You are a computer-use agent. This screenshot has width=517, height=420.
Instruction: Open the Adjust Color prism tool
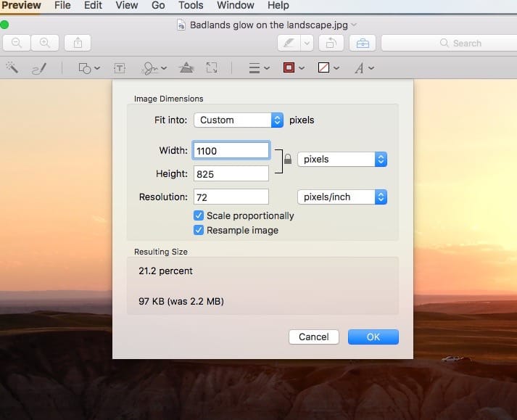186,68
